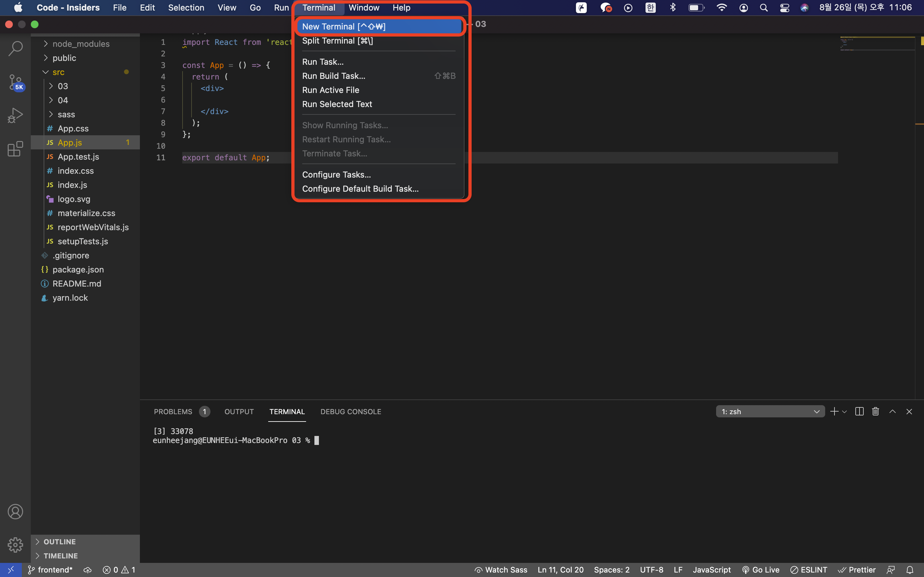Open the Manage gear menu
The image size is (924, 577).
15,545
